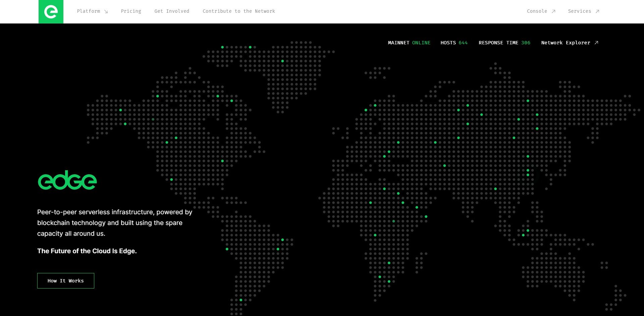644x316 pixels.
Task: Click RESPONSE TIME 306 indicator
Action: coord(504,43)
